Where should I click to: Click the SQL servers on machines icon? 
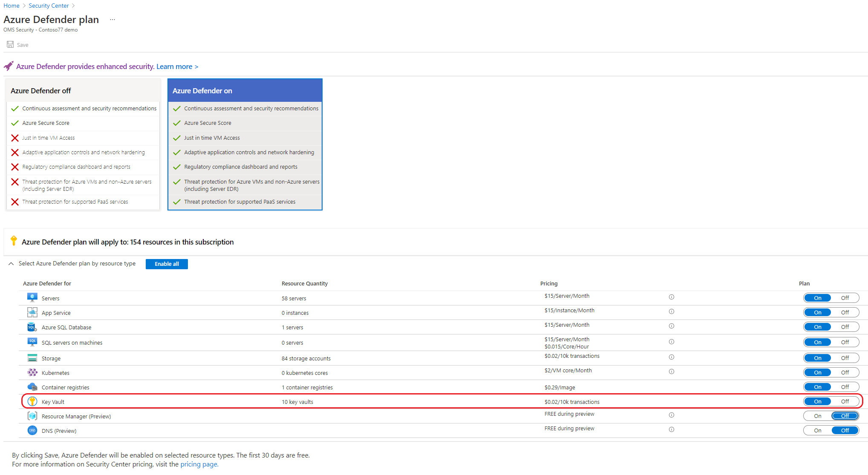pyautogui.click(x=32, y=342)
